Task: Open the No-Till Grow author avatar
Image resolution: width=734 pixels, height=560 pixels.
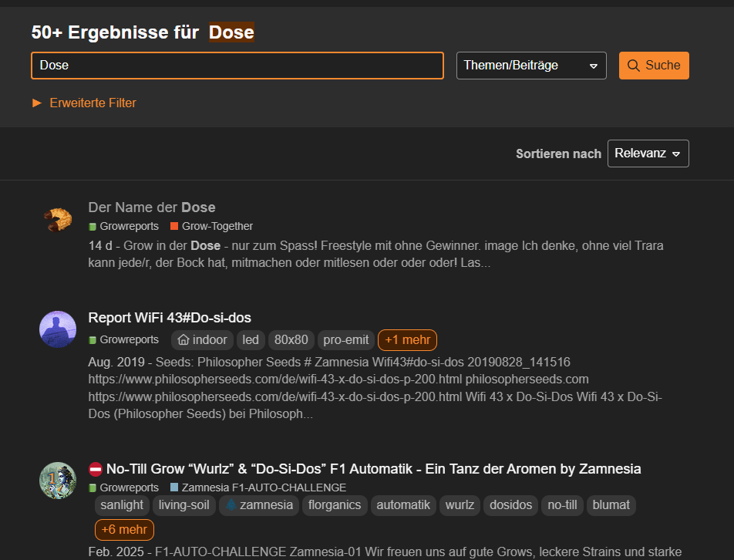Action: tap(58, 480)
